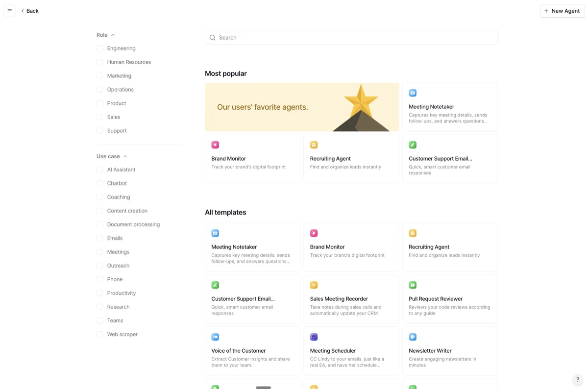Click the Voice of the Customer icon
This screenshot has height=389, width=588.
click(216, 337)
